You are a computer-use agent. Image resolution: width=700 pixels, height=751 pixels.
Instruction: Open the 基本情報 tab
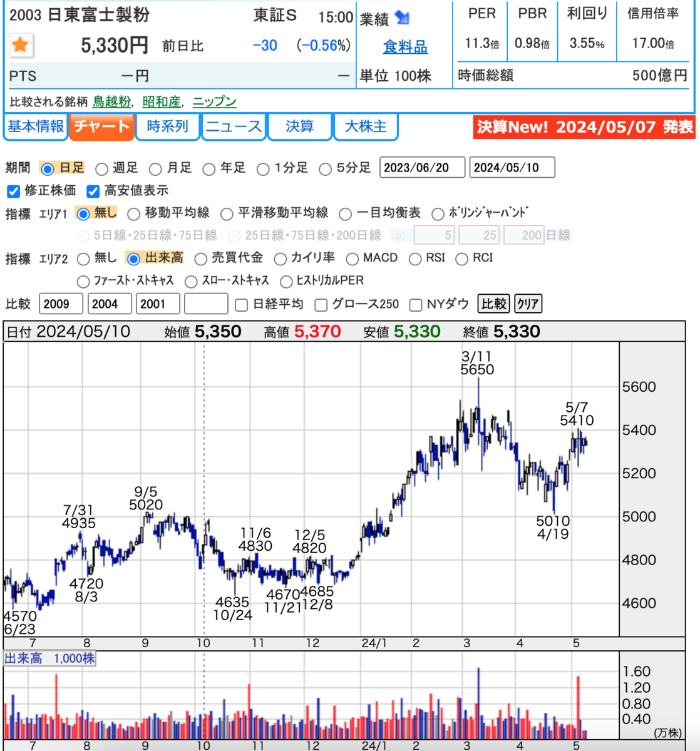36,126
